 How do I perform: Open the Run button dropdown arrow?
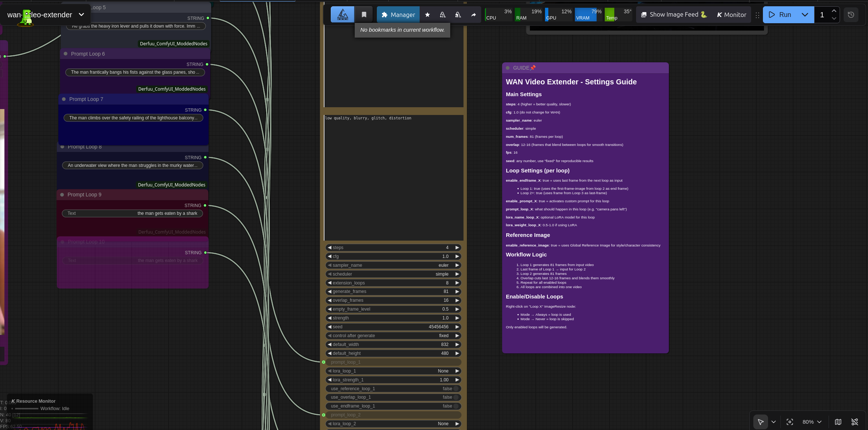[x=805, y=15]
